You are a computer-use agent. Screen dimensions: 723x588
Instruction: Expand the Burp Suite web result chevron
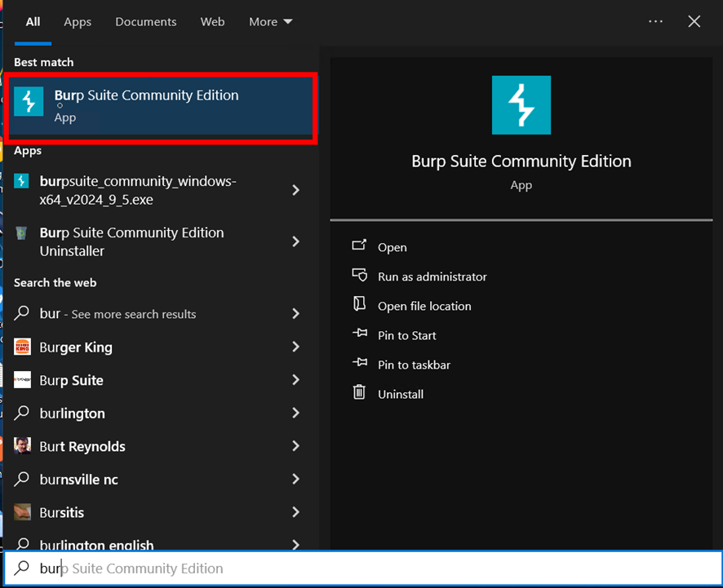point(296,380)
